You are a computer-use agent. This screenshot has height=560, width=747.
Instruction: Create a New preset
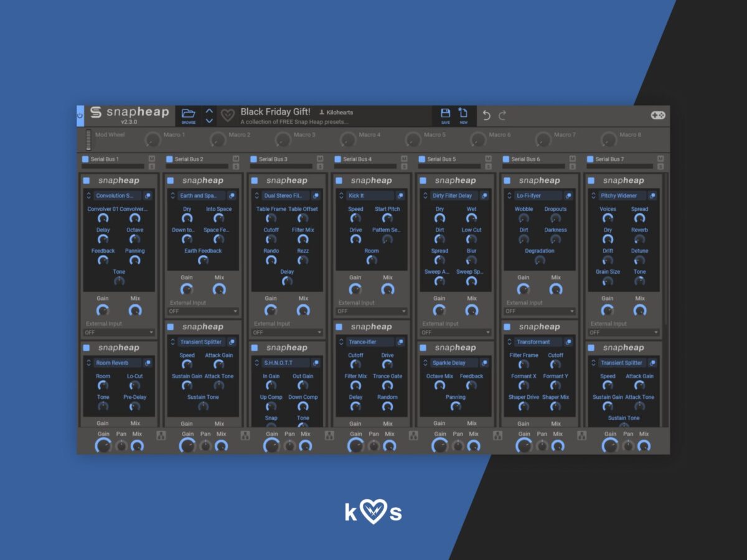[x=463, y=116]
